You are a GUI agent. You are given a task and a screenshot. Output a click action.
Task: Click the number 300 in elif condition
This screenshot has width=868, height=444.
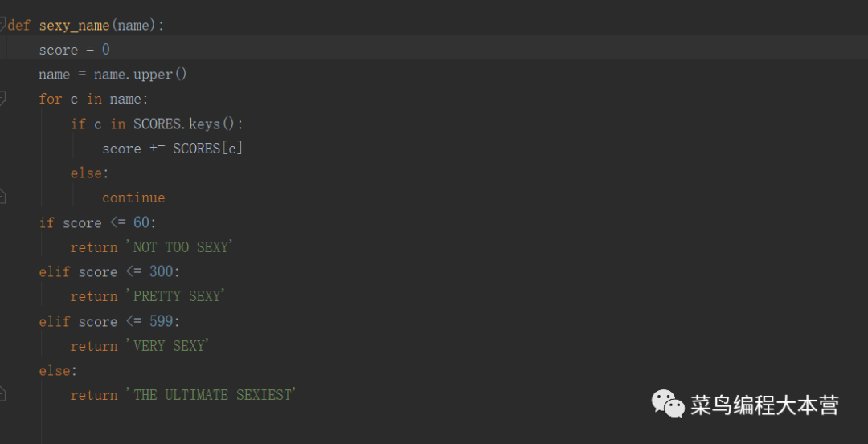(x=161, y=271)
